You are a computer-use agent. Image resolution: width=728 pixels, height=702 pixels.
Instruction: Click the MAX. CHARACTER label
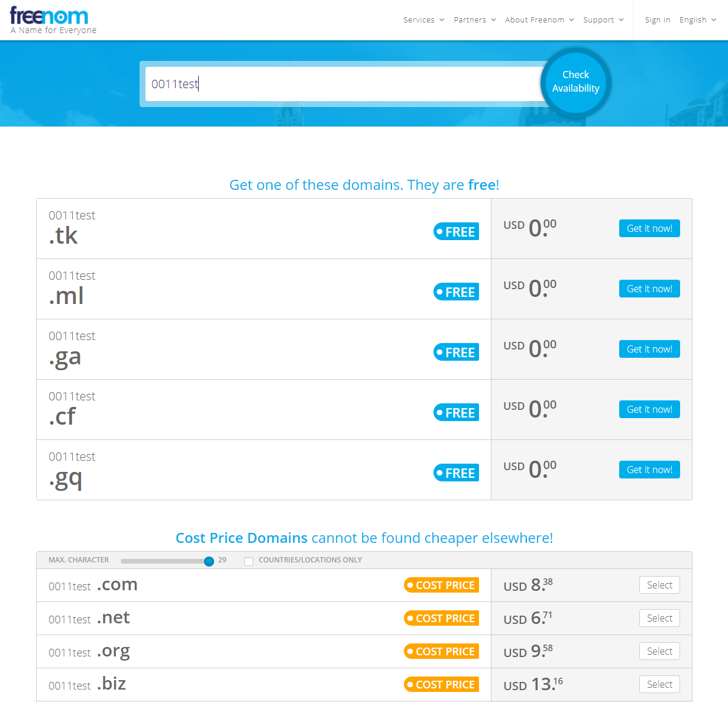point(79,560)
